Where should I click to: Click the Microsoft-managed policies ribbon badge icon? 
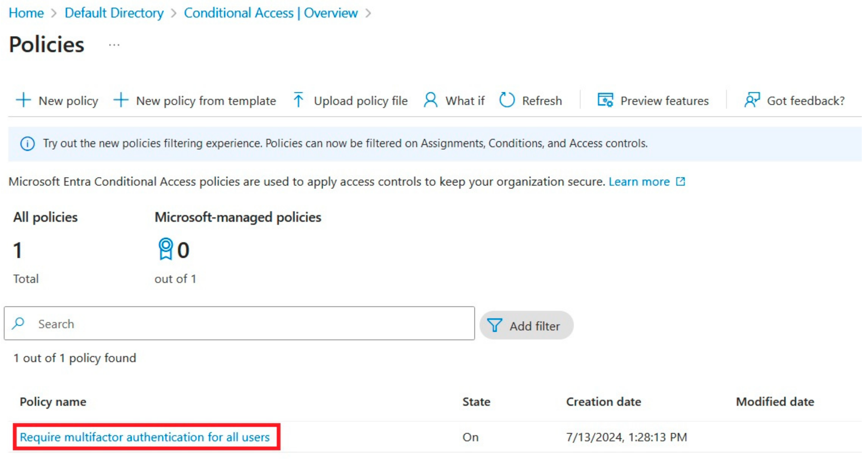click(165, 249)
